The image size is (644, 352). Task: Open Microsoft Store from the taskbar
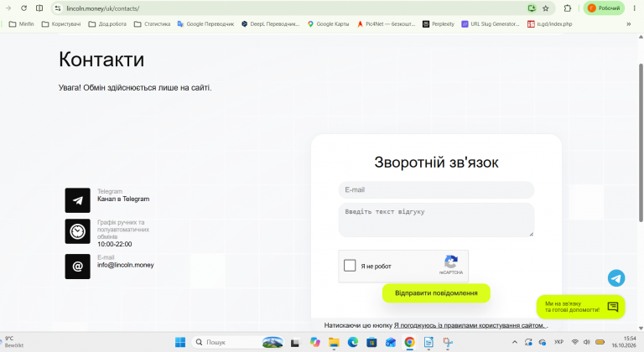click(x=371, y=342)
